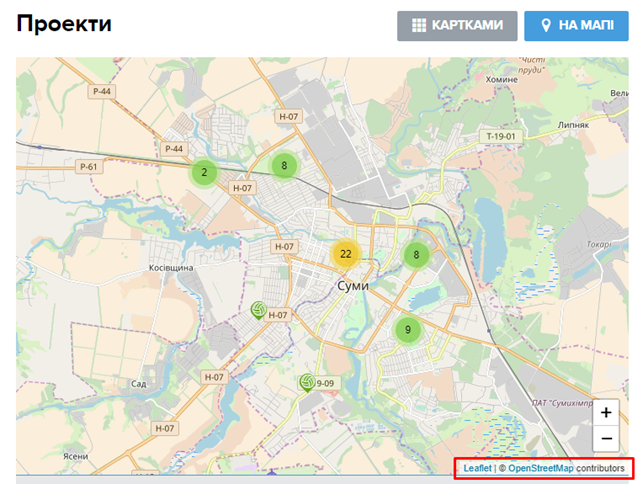The image size is (643, 484).
Task: Click the pin icon on НА МАПІ button
Action: (x=546, y=26)
